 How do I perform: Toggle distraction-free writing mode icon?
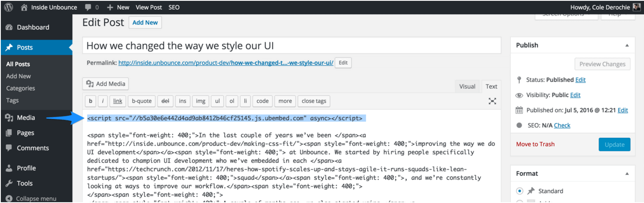click(x=492, y=101)
